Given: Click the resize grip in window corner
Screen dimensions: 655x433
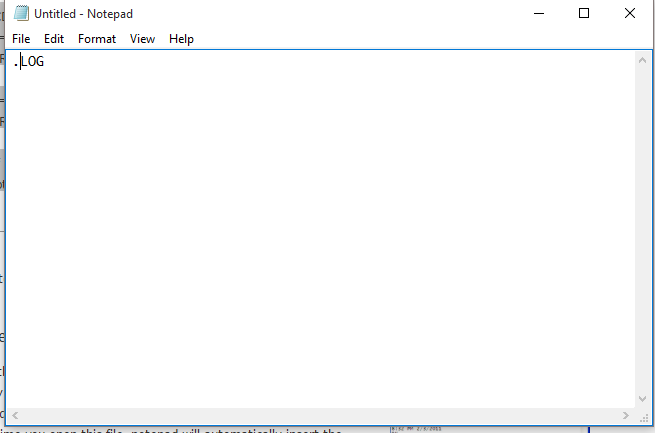Looking at the screenshot, I should point(644,417).
